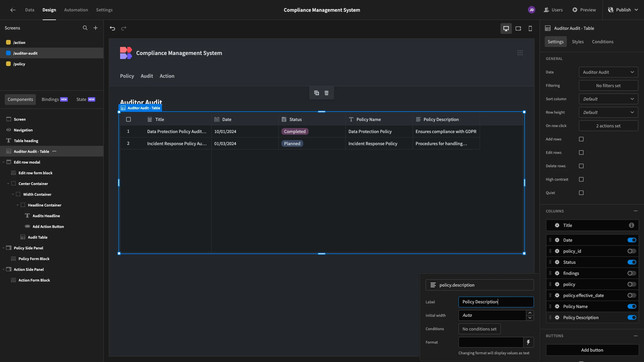Duplicate the selected table component
The image size is (644, 362).
coord(317,93)
